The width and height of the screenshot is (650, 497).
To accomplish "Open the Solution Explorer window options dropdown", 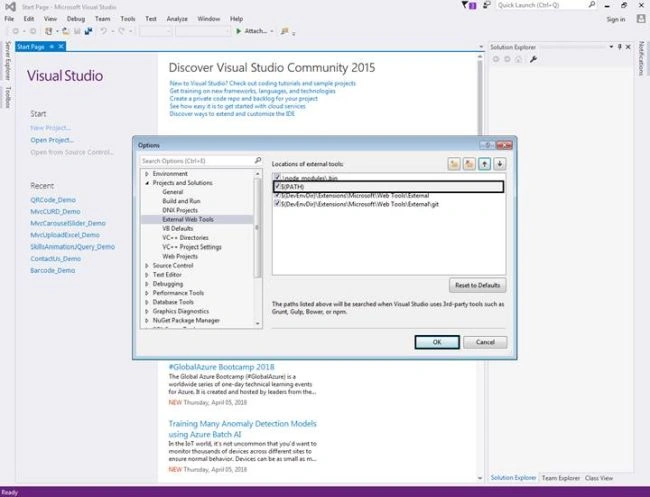I will coord(611,47).
